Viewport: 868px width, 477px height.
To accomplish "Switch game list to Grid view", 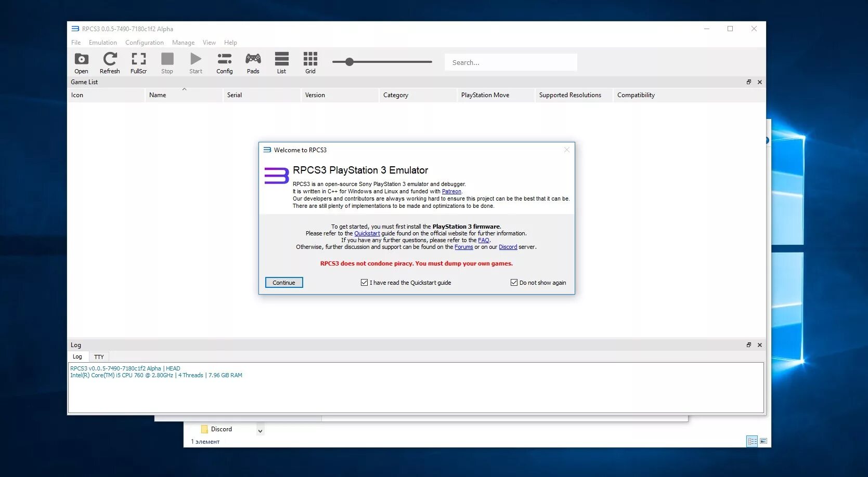I will pos(310,63).
